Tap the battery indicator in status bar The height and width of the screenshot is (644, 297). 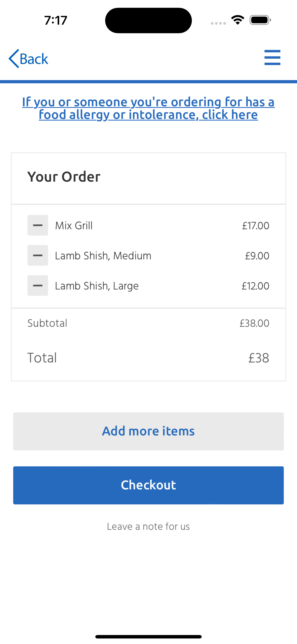260,20
